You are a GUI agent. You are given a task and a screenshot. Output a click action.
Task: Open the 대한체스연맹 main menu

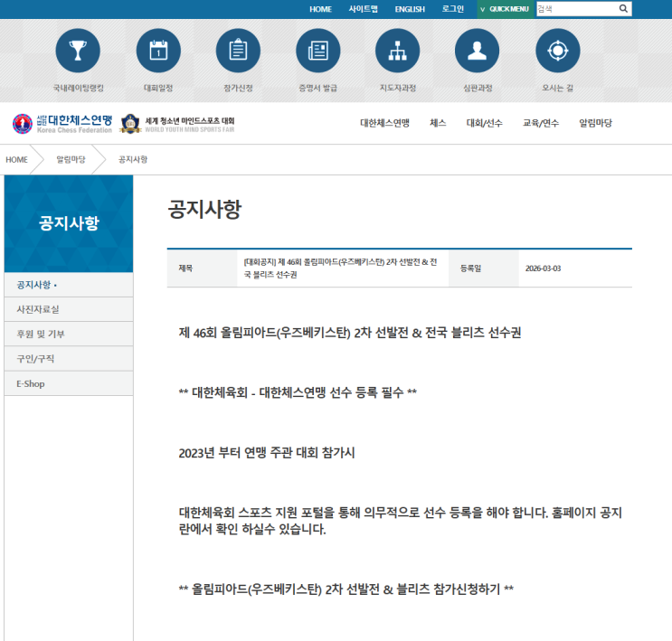point(385,123)
